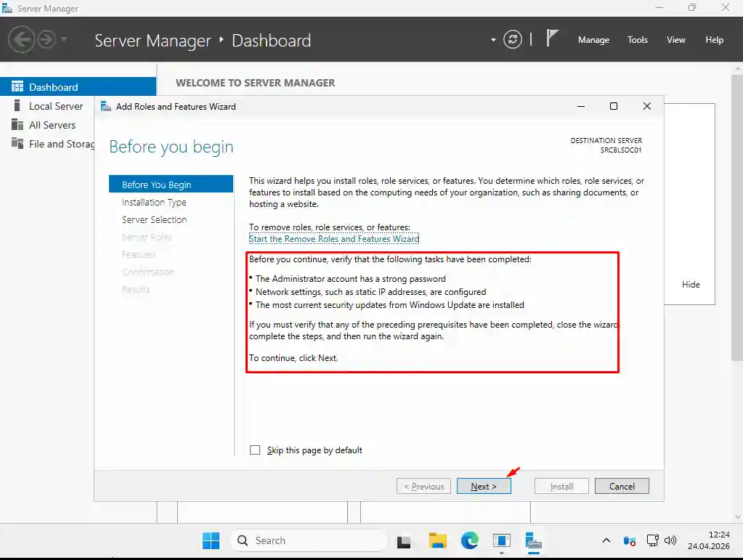Maximize the Add Roles and Features Wizard
The height and width of the screenshot is (560, 743).
(x=614, y=106)
